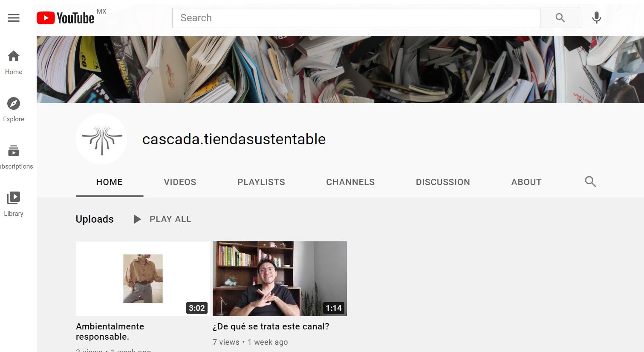Switch to the DISCUSSION tab

click(x=443, y=182)
